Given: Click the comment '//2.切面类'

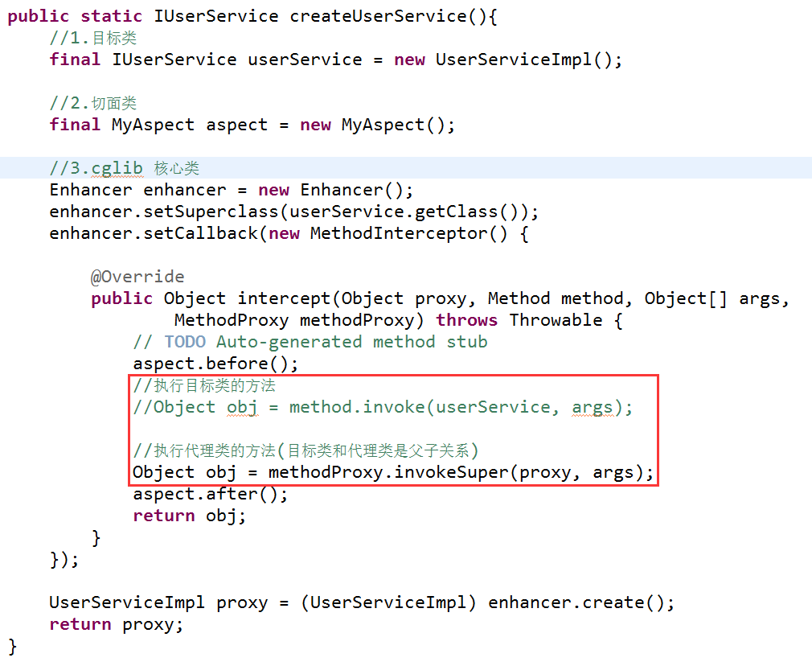Looking at the screenshot, I should click(x=93, y=103).
